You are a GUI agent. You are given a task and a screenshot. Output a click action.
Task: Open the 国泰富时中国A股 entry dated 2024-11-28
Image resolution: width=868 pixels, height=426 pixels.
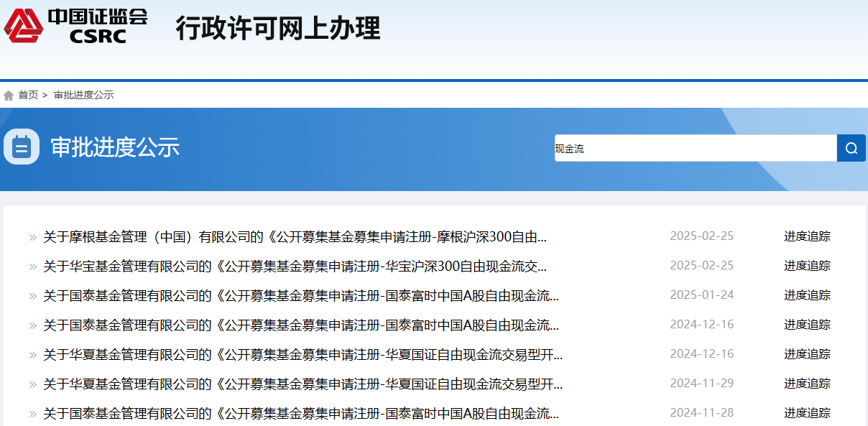coord(301,413)
